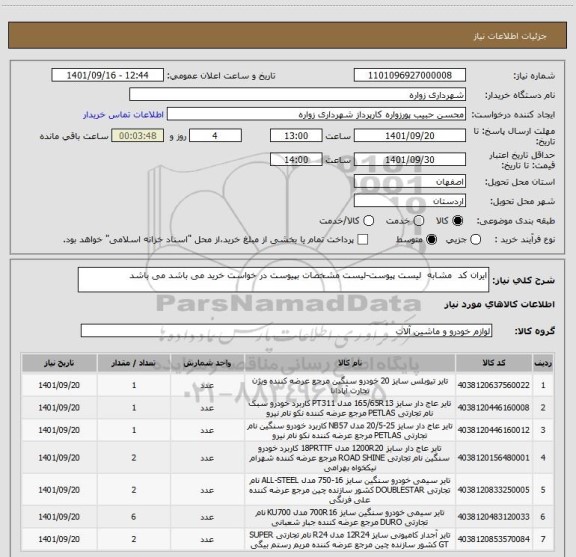This screenshot has height=557, width=576.
Task: Click the DOUBLESTAR ALL-STEEL tire name
Action: point(350,490)
